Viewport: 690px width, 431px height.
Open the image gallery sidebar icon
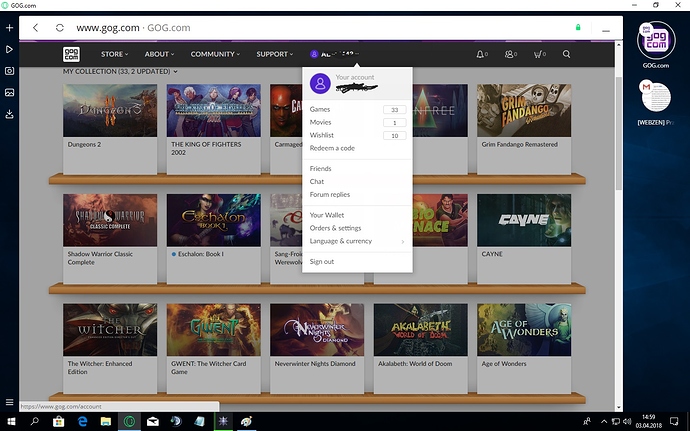pos(9,92)
